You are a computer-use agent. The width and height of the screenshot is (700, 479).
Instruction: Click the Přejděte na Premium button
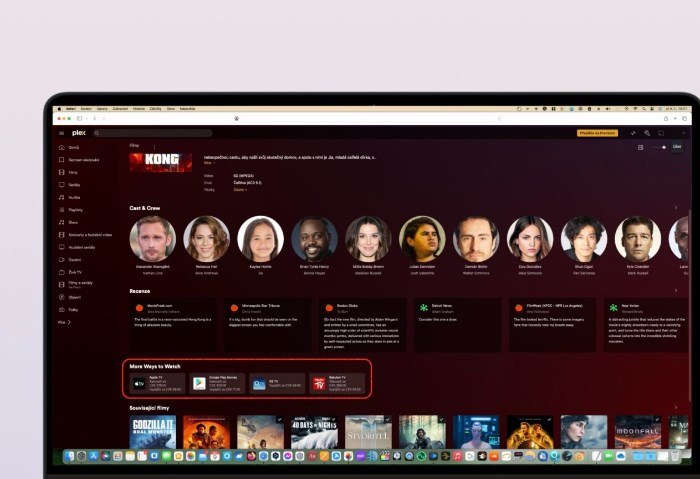click(597, 133)
